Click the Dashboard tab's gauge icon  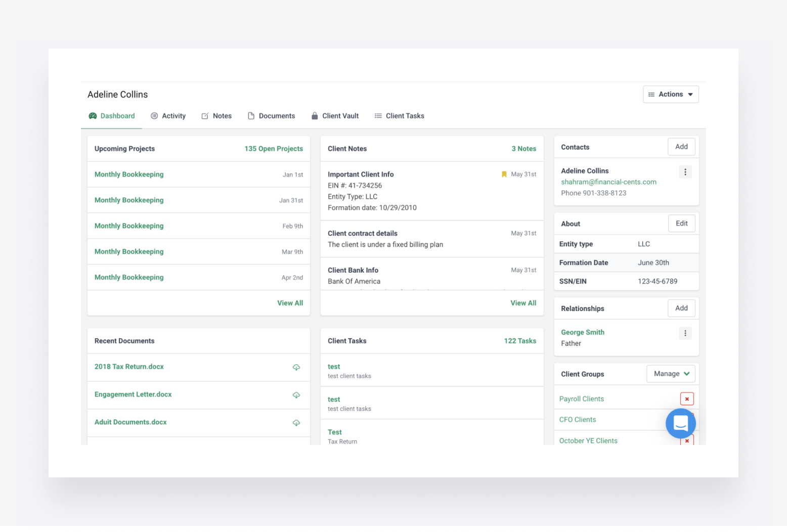pyautogui.click(x=93, y=116)
